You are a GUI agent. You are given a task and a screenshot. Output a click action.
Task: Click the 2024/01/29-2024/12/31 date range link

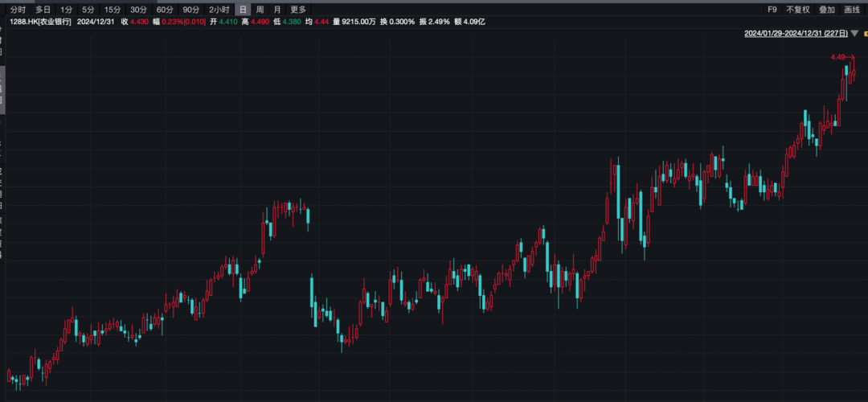pyautogui.click(x=795, y=34)
